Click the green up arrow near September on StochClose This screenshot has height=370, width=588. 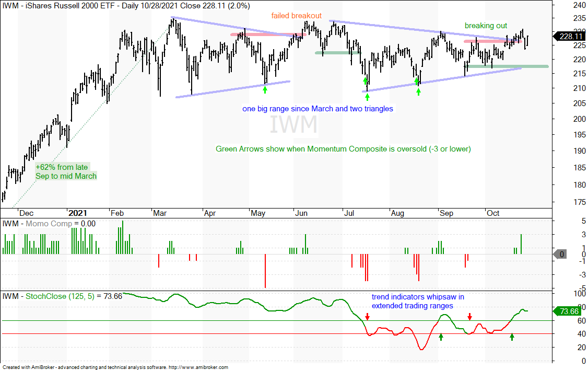(x=441, y=337)
